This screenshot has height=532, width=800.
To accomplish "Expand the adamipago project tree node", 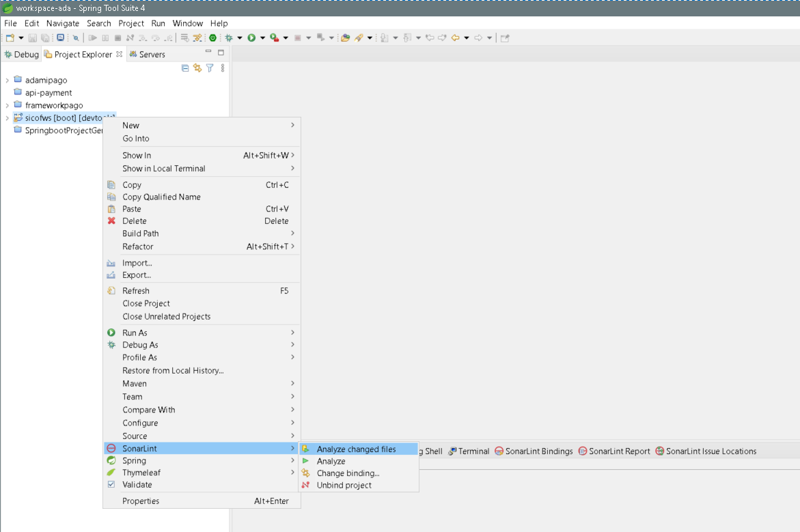I will point(8,80).
